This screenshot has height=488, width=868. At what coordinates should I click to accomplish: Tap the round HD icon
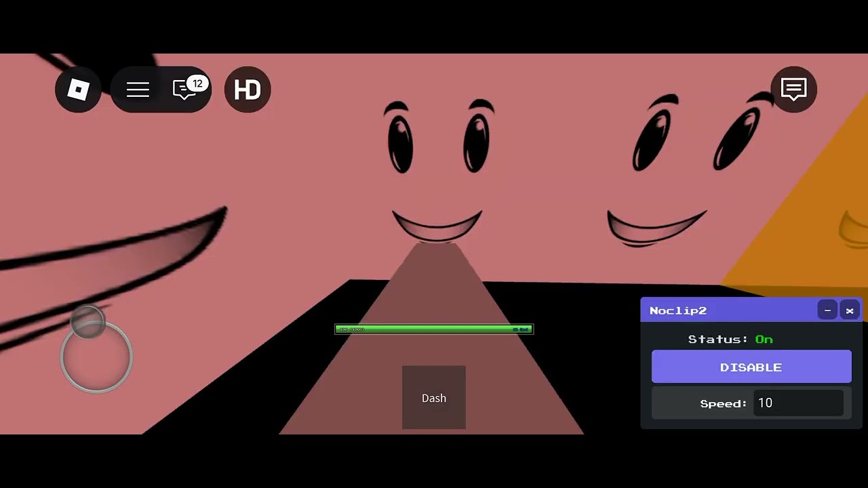pyautogui.click(x=248, y=89)
